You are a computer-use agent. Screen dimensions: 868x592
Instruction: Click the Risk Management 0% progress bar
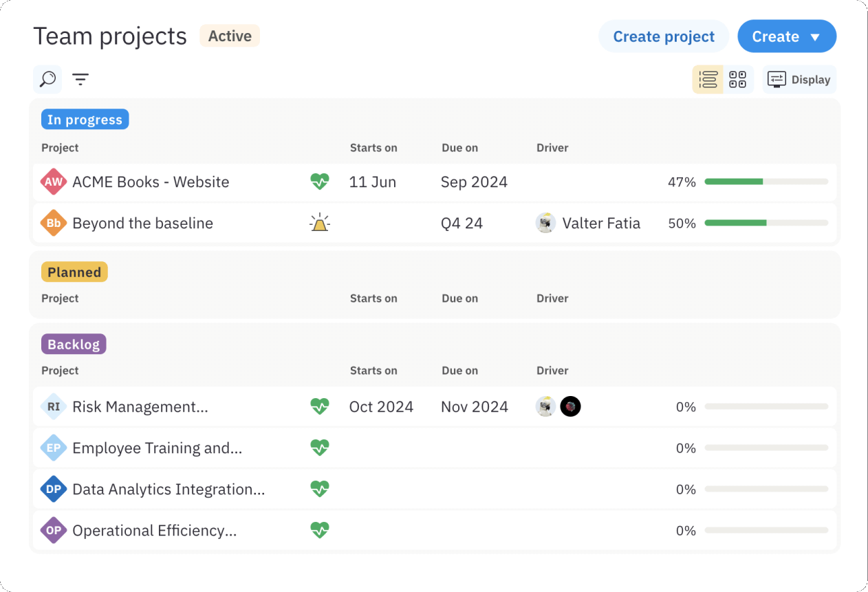tap(766, 407)
